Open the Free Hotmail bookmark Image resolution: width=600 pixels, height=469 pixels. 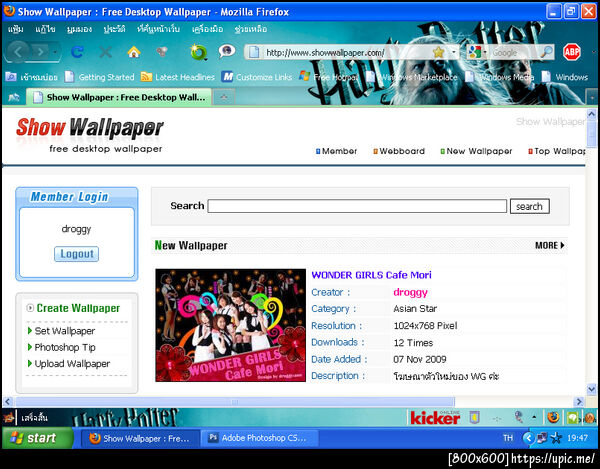[329, 77]
